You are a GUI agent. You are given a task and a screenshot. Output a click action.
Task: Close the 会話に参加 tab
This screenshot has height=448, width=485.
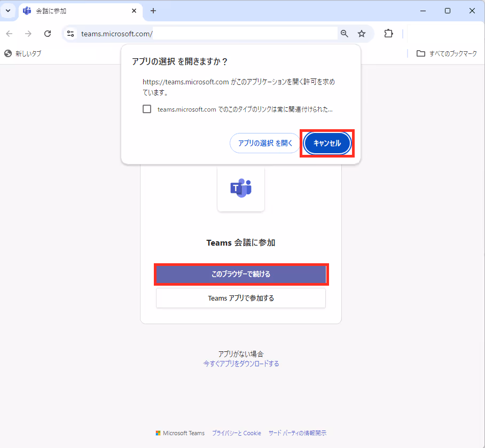click(134, 11)
